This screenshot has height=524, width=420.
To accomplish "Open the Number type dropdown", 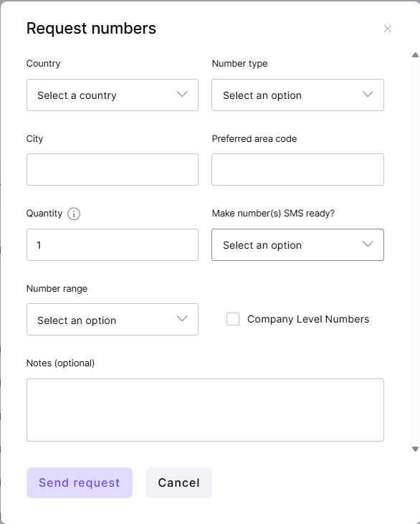I will (297, 95).
